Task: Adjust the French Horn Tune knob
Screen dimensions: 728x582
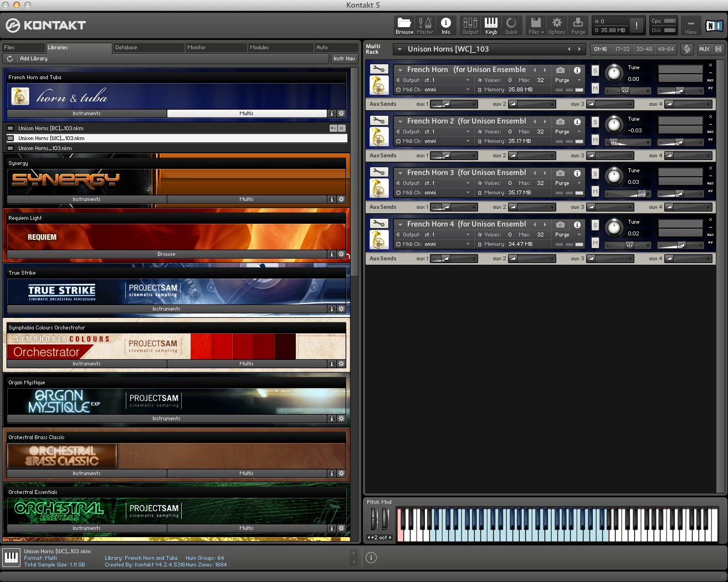Action: 614,73
